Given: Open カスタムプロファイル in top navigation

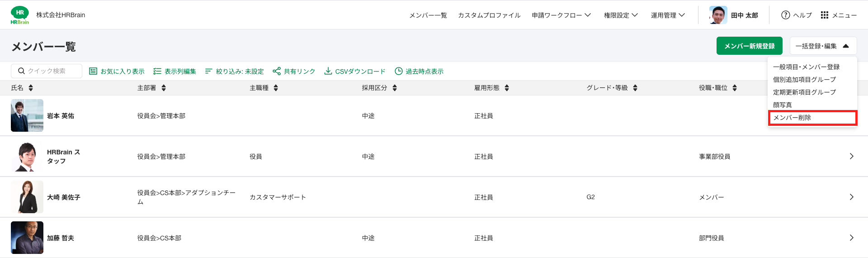Looking at the screenshot, I should pyautogui.click(x=489, y=15).
